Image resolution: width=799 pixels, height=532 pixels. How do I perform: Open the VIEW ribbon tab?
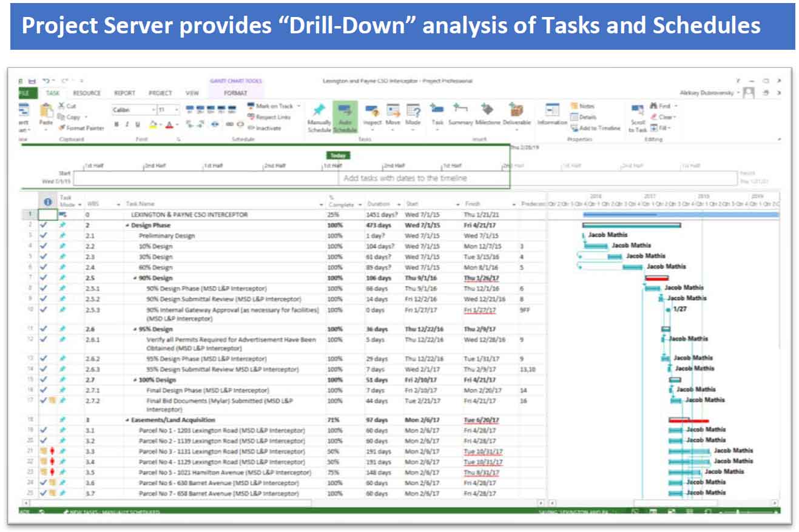coord(192,93)
